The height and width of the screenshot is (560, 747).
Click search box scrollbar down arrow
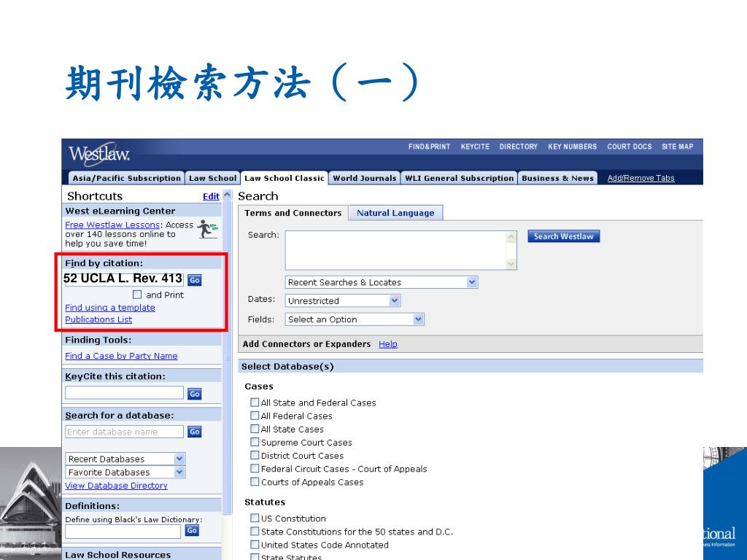pyautogui.click(x=511, y=264)
